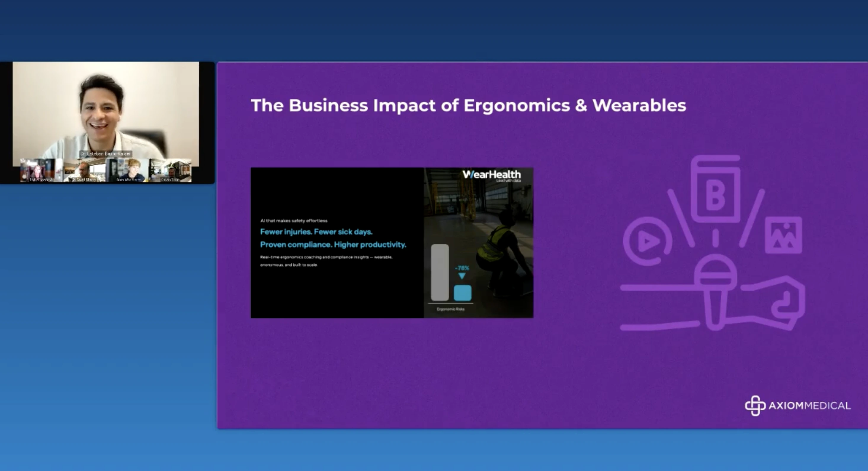The image size is (868, 471).
Task: Click the play button circle graphic
Action: pyautogui.click(x=647, y=241)
